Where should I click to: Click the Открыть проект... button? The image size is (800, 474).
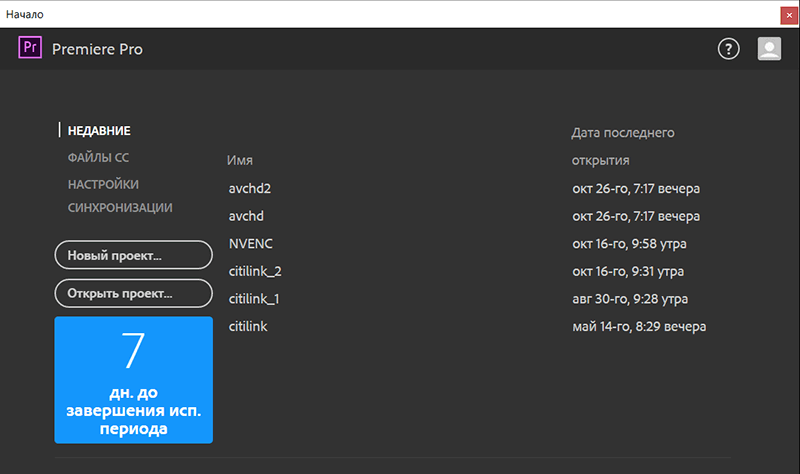click(134, 293)
